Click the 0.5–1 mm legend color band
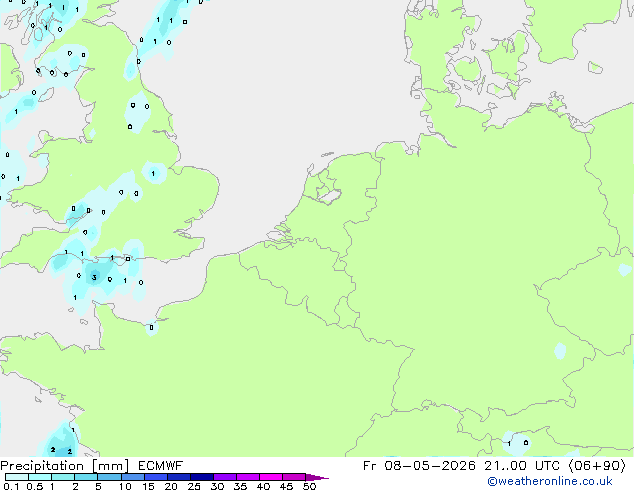The image size is (634, 490). pyautogui.click(x=40, y=477)
